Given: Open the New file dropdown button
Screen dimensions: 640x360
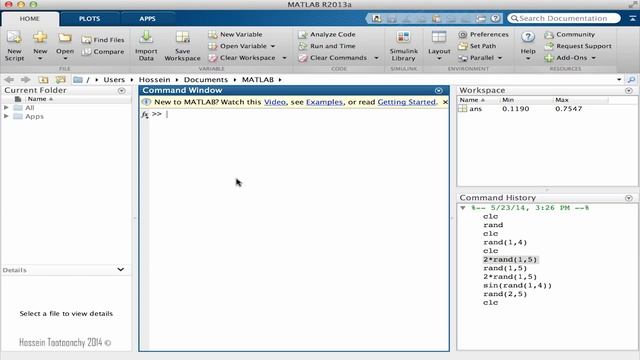Looking at the screenshot, I should tap(40, 46).
